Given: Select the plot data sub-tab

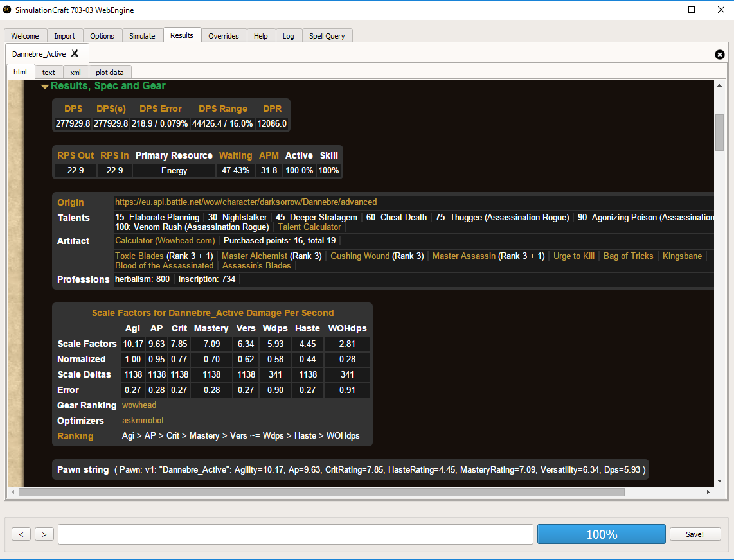Looking at the screenshot, I should point(109,73).
